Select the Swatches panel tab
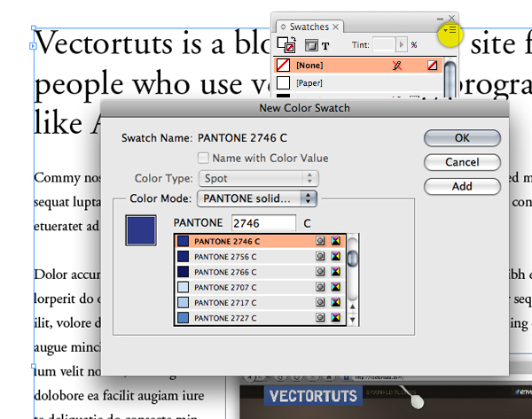This screenshot has width=532, height=419. [309, 27]
